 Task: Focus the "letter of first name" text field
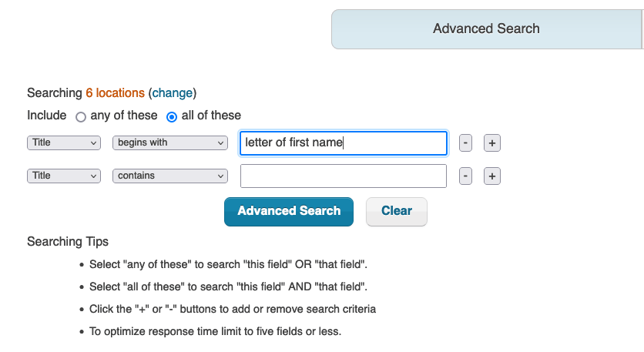click(344, 143)
